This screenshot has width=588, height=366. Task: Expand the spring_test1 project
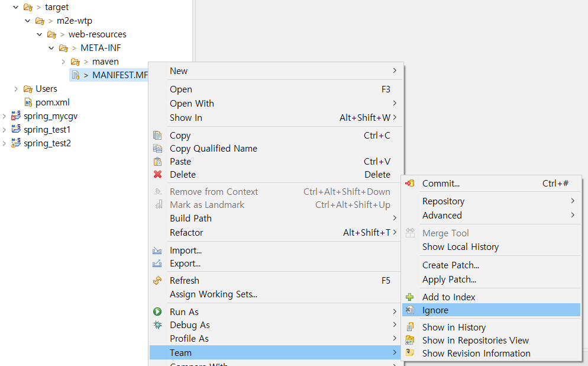[x=4, y=129]
